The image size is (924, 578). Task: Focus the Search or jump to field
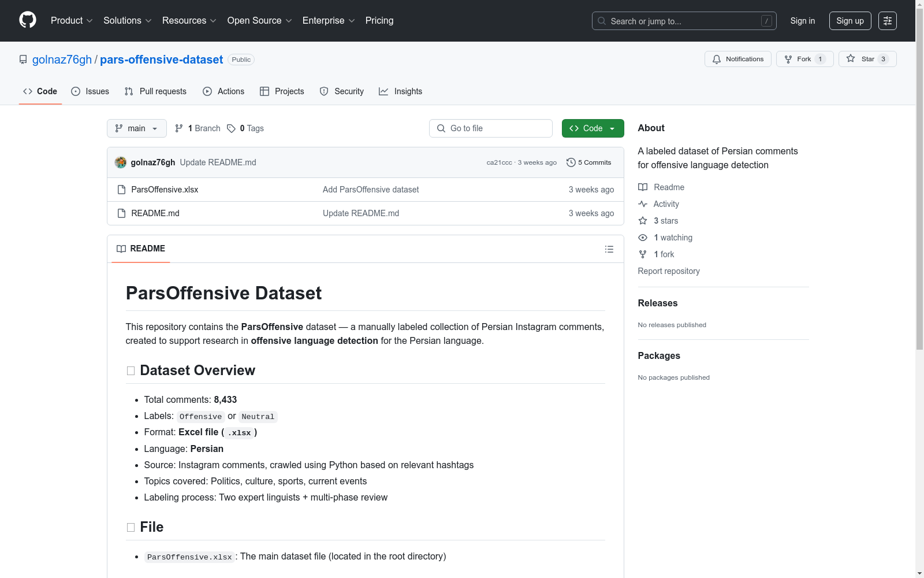coord(684,21)
